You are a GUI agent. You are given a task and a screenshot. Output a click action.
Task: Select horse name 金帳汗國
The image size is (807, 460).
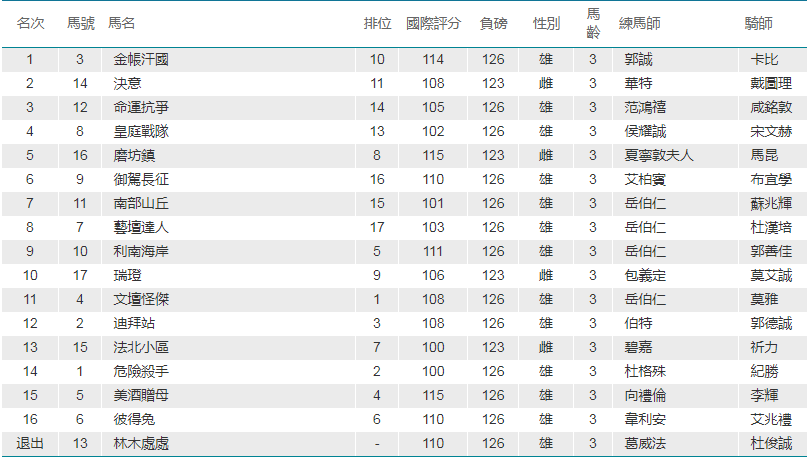tap(141, 59)
